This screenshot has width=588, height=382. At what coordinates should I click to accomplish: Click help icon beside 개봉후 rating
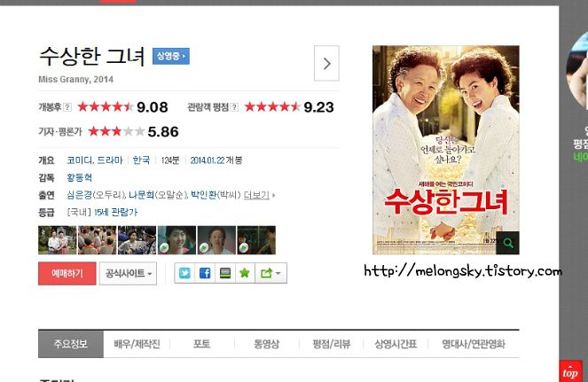pos(67,107)
